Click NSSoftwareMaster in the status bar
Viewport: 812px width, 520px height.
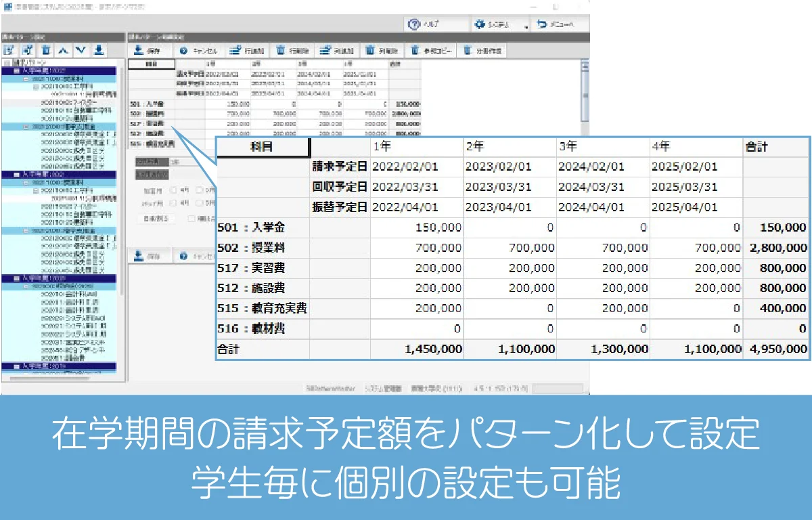click(x=332, y=389)
